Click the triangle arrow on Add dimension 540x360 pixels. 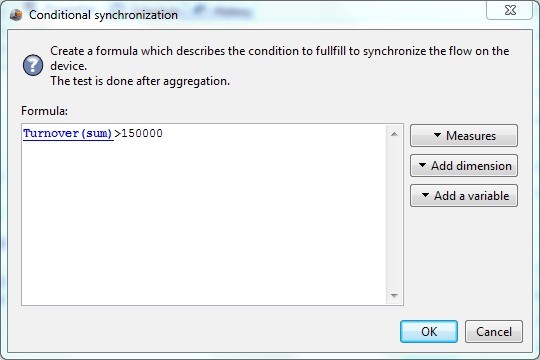422,165
